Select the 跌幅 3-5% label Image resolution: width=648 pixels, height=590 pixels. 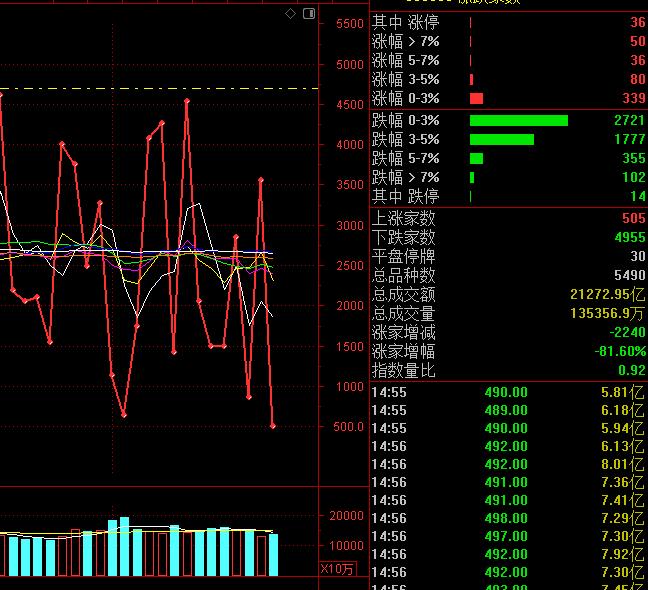pos(405,139)
